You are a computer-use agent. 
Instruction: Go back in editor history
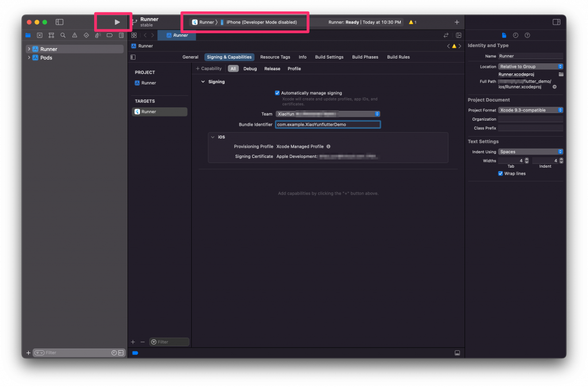[x=145, y=35]
